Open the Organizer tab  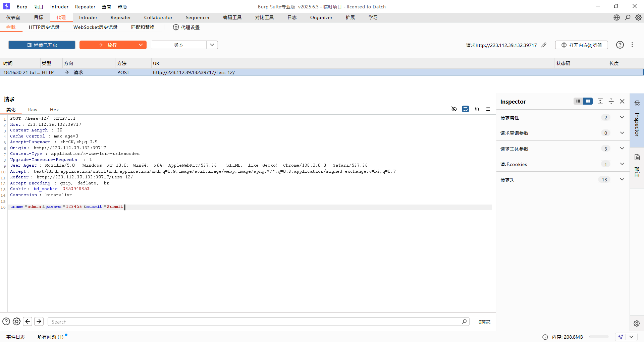click(x=321, y=17)
